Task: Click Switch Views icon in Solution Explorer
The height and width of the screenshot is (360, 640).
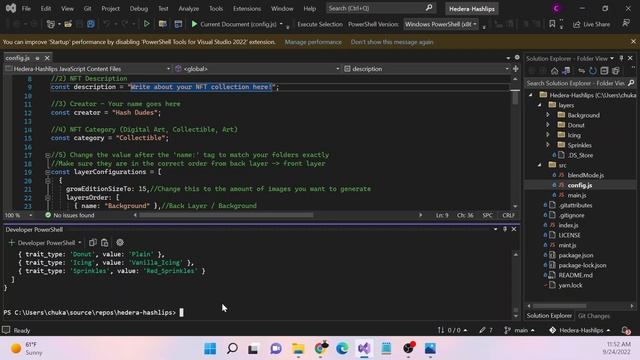Action: click(566, 71)
